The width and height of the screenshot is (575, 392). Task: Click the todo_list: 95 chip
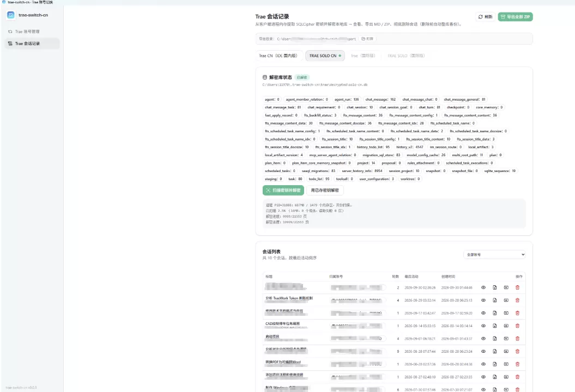319,179
